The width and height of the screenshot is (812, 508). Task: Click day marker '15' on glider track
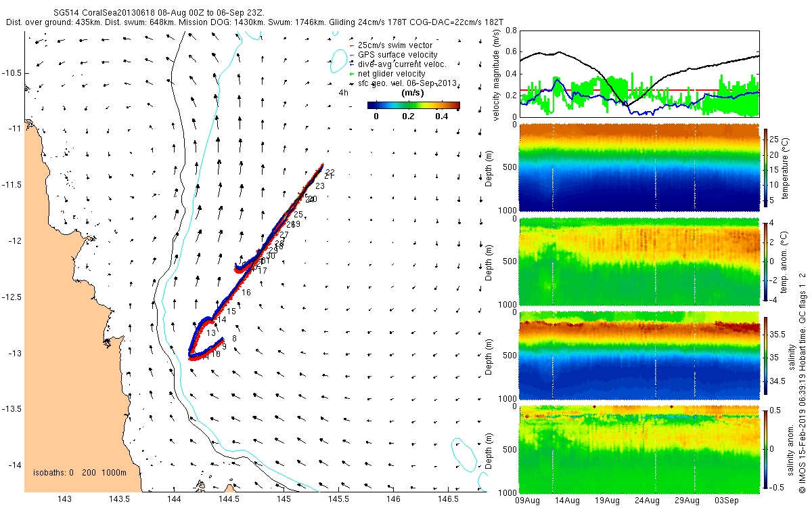click(231, 312)
